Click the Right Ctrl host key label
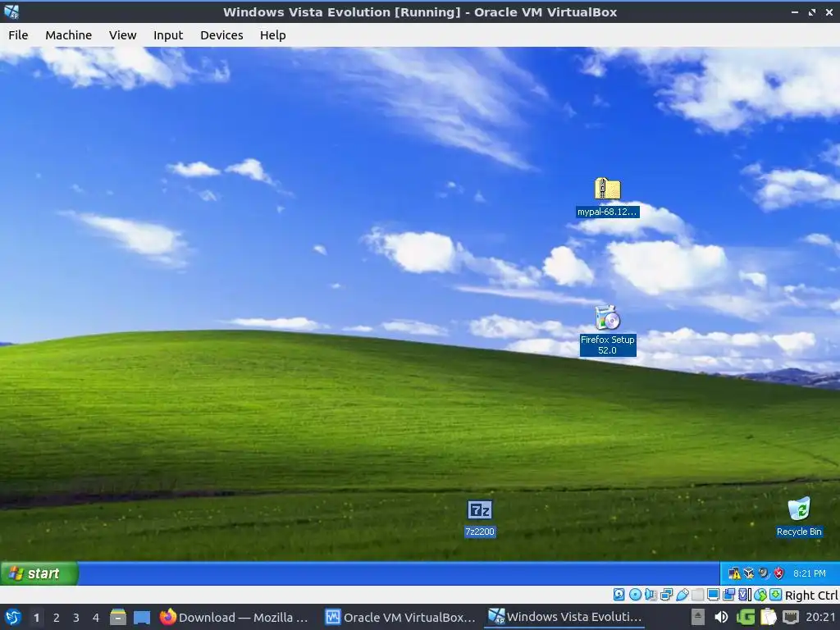 point(811,596)
